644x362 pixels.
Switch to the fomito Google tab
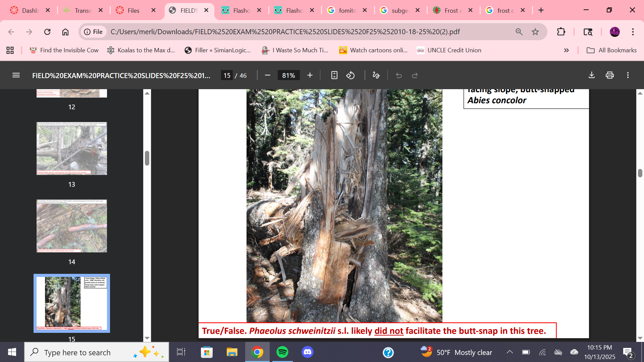click(x=347, y=10)
